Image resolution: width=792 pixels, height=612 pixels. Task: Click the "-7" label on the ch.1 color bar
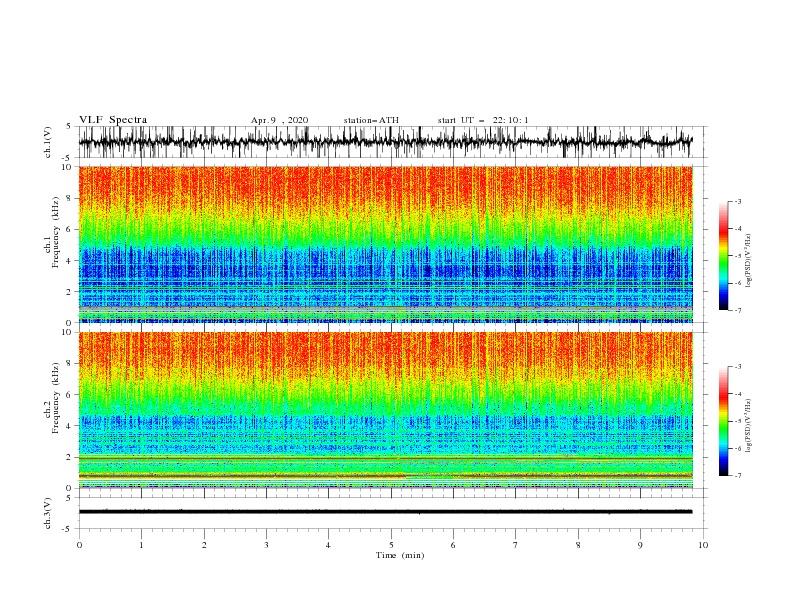tap(737, 310)
